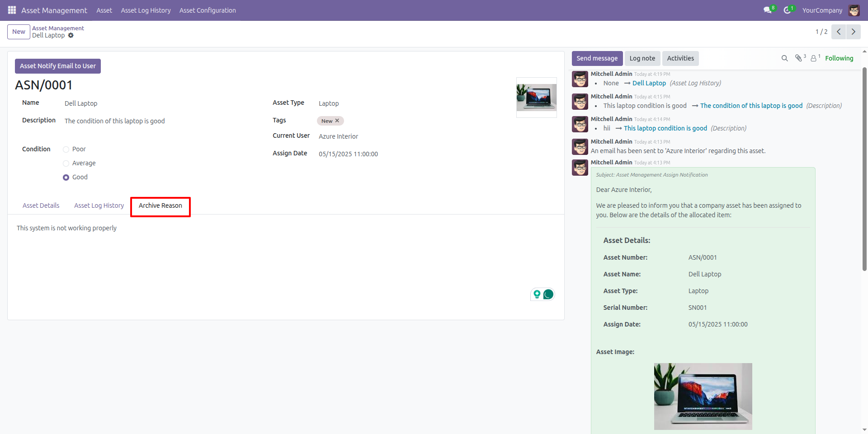
Task: Click the Send message button
Action: [x=597, y=58]
